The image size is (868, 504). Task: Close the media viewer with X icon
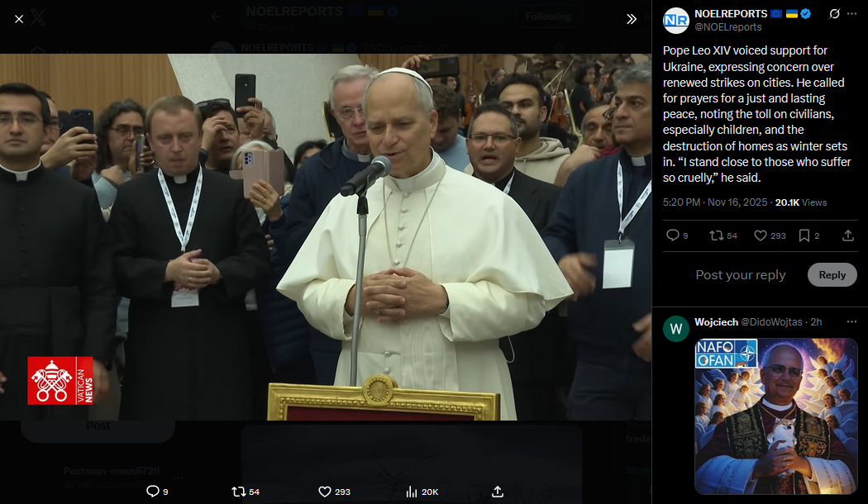[19, 19]
